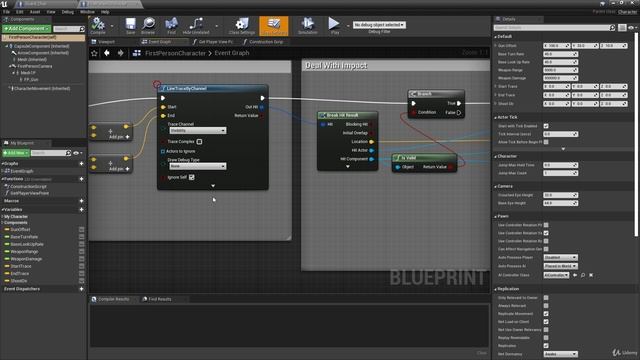Click the search icon in Details search bar

tap(612, 28)
